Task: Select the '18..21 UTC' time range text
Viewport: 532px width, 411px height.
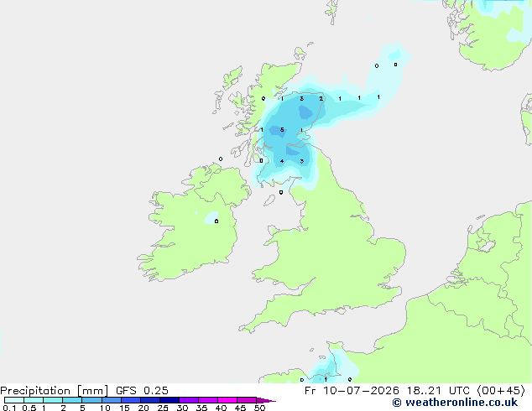Action: 438,391
